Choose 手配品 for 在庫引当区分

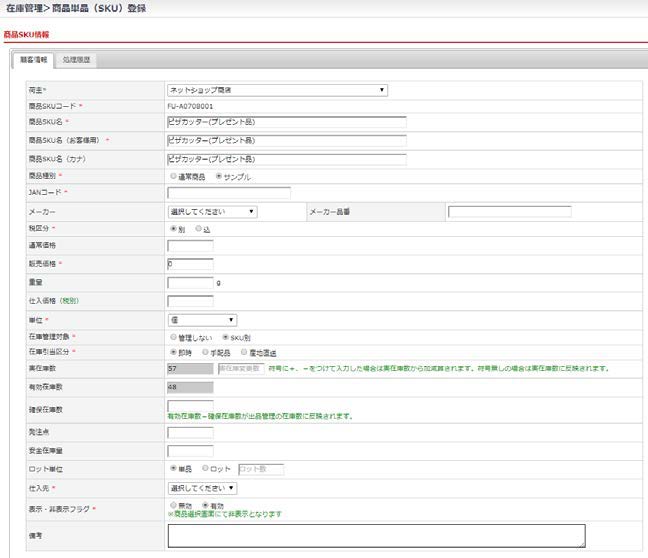pyautogui.click(x=205, y=352)
